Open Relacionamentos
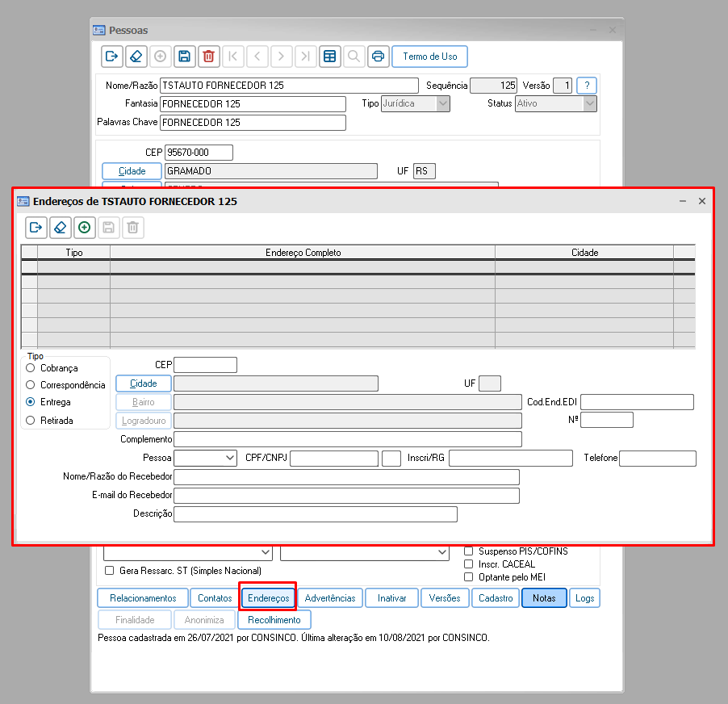The height and width of the screenshot is (704, 728). (x=143, y=598)
